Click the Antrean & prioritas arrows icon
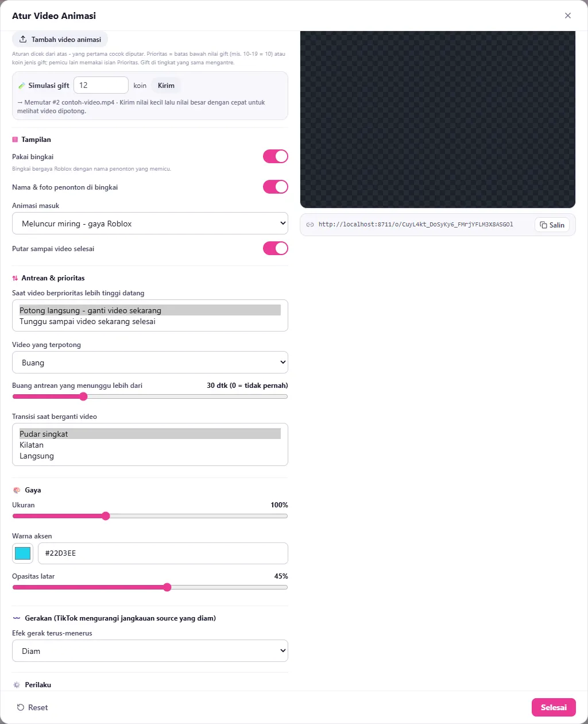The height and width of the screenshot is (724, 588). point(15,278)
